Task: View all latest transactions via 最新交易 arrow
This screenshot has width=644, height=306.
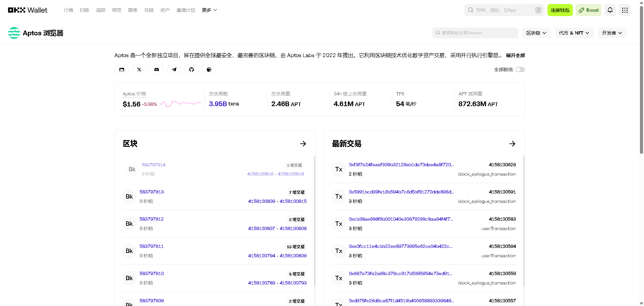Action: [512, 144]
